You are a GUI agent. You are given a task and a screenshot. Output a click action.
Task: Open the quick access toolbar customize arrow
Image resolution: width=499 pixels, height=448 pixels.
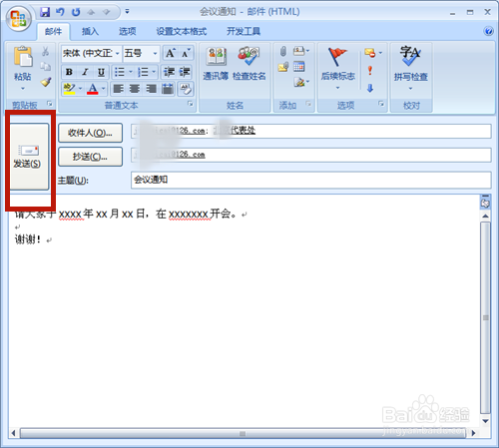127,12
